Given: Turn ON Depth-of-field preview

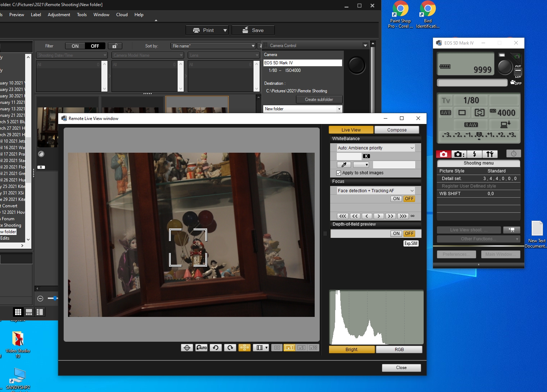Looking at the screenshot, I should coord(396,234).
